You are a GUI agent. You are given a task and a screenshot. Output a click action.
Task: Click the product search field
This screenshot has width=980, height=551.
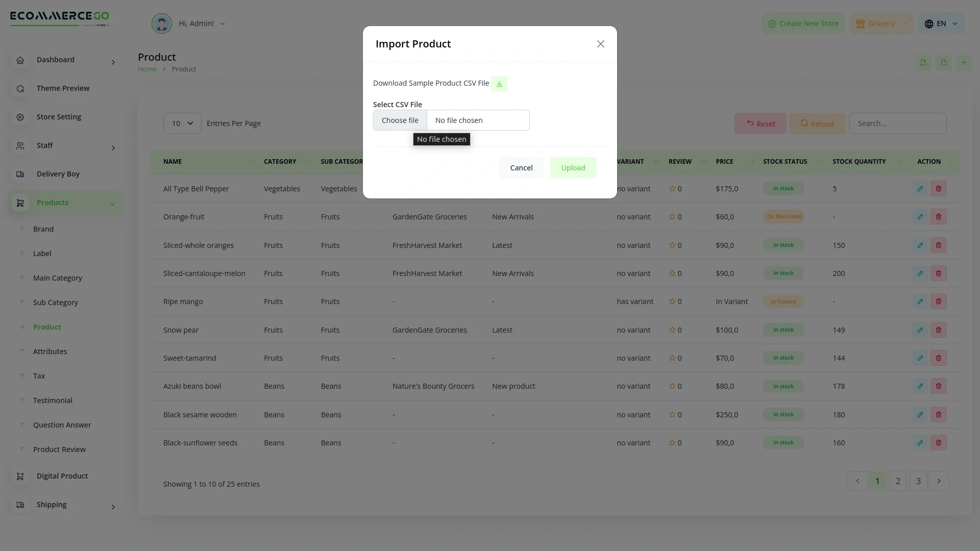[x=897, y=123]
